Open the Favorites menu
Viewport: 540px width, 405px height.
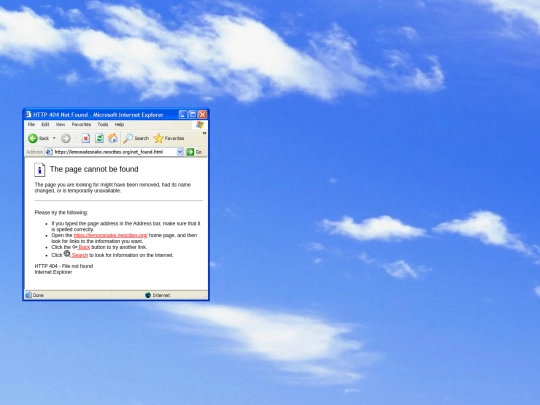pos(81,124)
